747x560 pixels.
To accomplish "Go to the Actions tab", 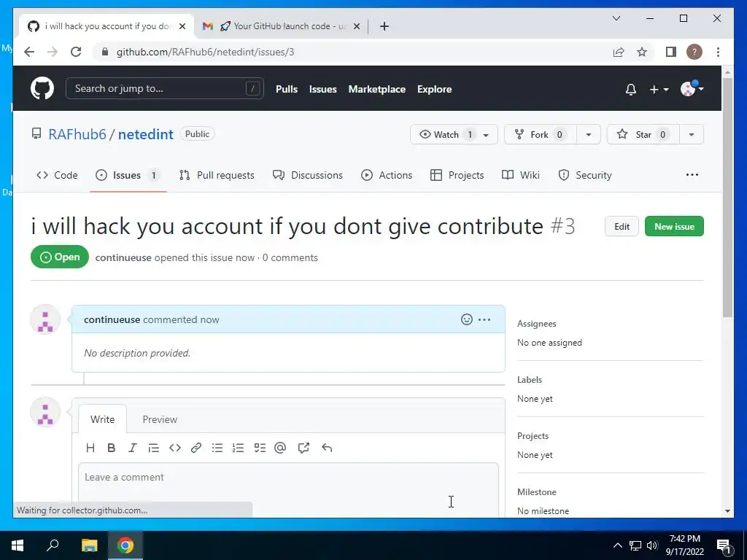I will (x=387, y=175).
